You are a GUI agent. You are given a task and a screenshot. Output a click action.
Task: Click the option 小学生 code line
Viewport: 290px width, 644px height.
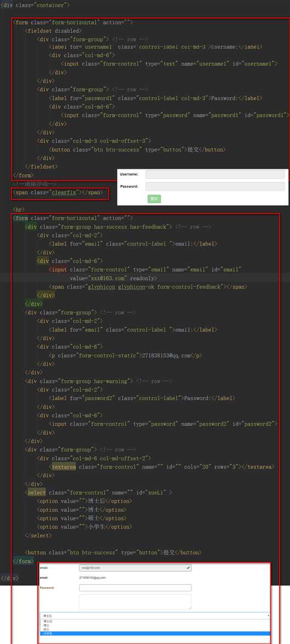pyautogui.click(x=84, y=527)
